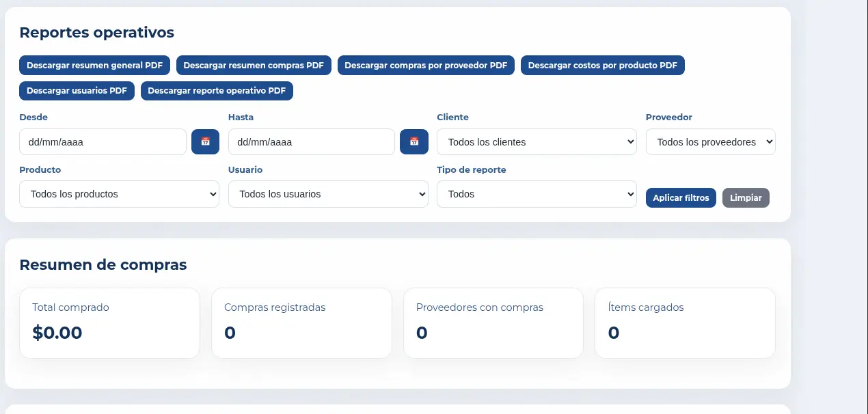
Task: Click the Hasta label
Action: tap(241, 118)
